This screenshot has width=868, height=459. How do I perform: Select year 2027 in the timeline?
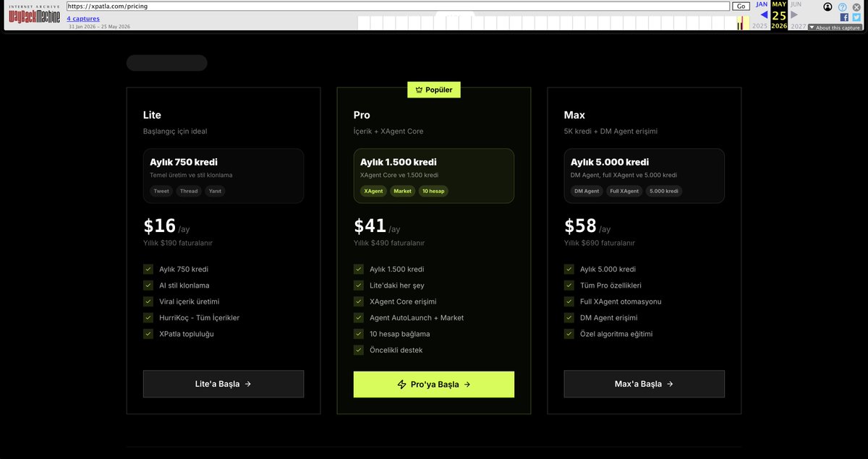[x=798, y=26]
